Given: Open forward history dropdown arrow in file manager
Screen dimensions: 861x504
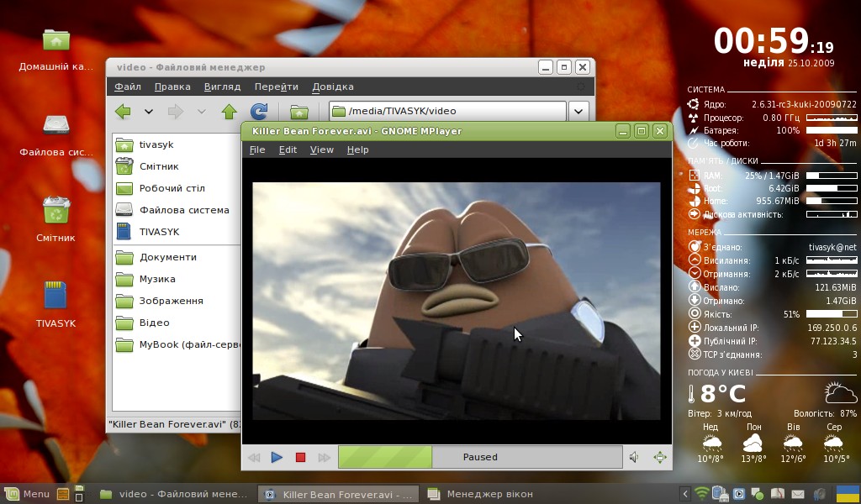Looking at the screenshot, I should click(x=202, y=112).
